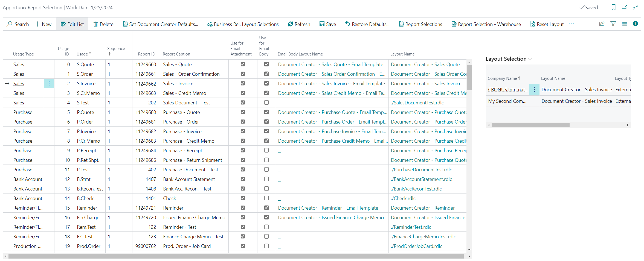Open the Sales usage type link in S.Invoice row
644x261 pixels.
click(x=19, y=84)
